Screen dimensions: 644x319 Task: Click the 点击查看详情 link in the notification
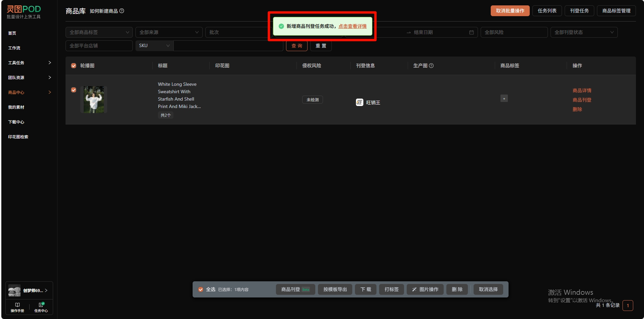352,26
